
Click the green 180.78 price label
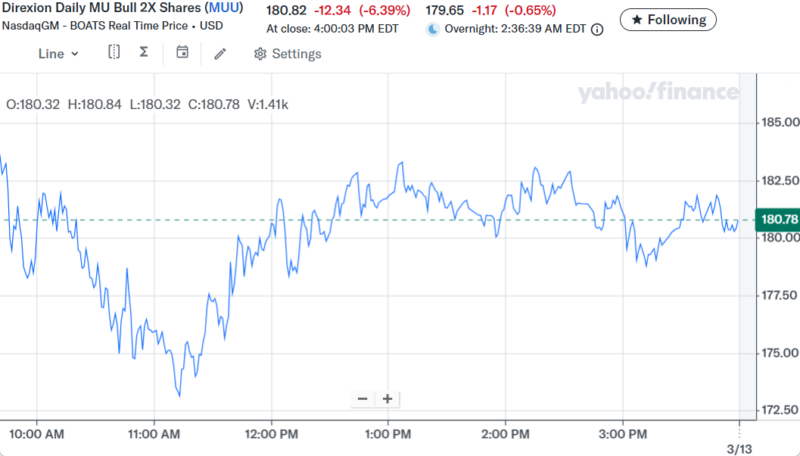778,220
